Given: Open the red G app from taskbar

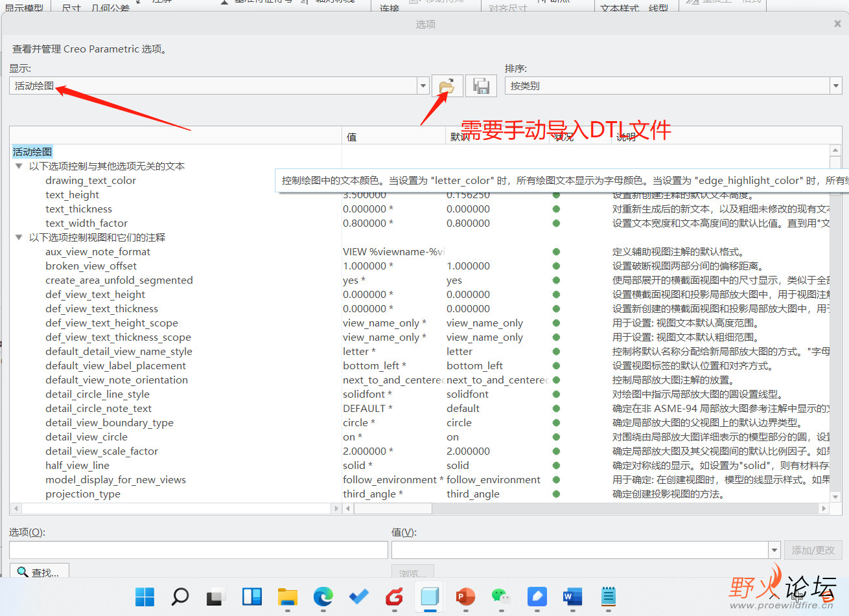Looking at the screenshot, I should (394, 597).
